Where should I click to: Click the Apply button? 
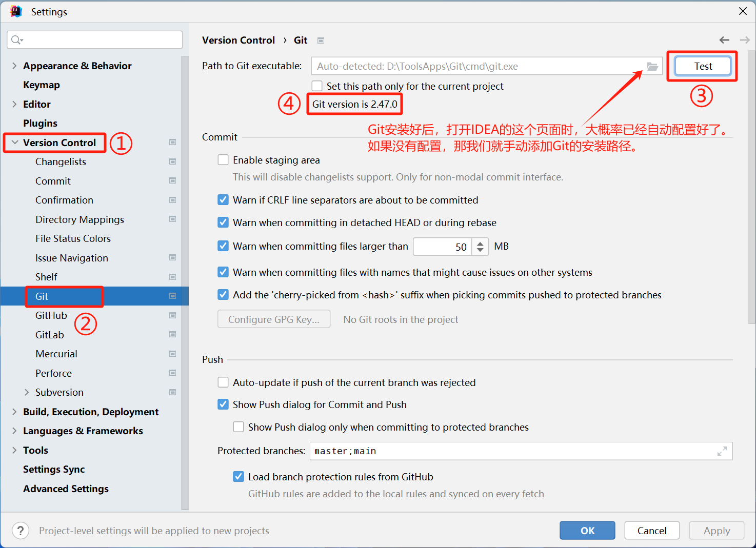717,531
